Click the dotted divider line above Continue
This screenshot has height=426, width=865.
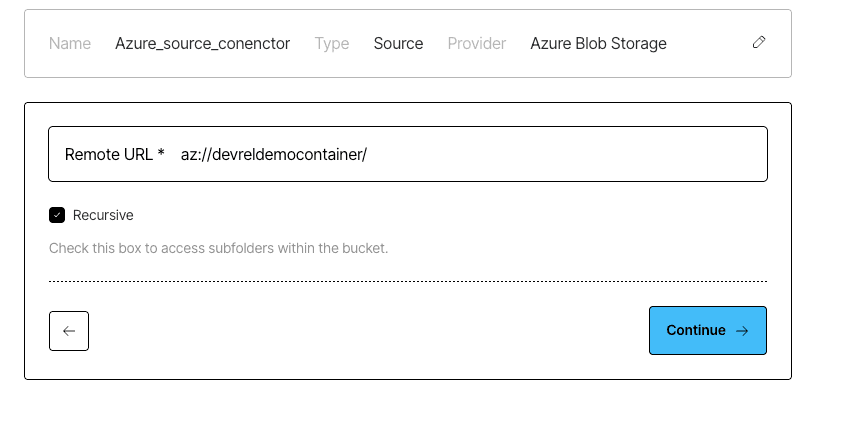[408, 281]
